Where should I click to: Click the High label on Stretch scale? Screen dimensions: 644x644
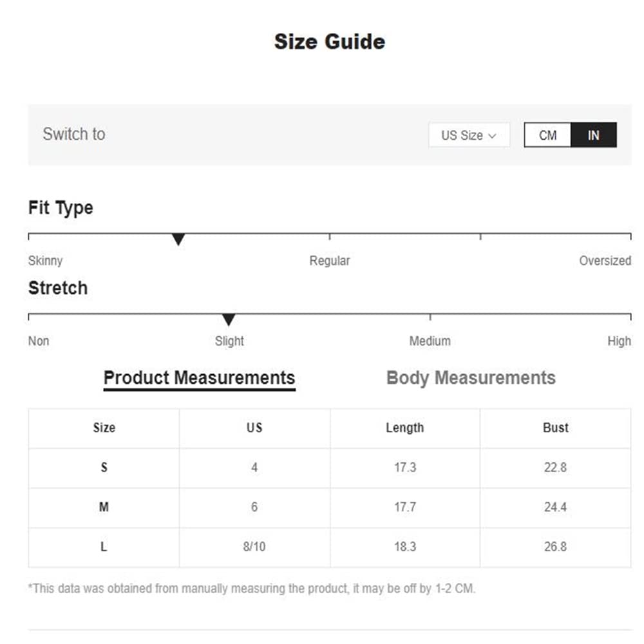click(x=619, y=341)
